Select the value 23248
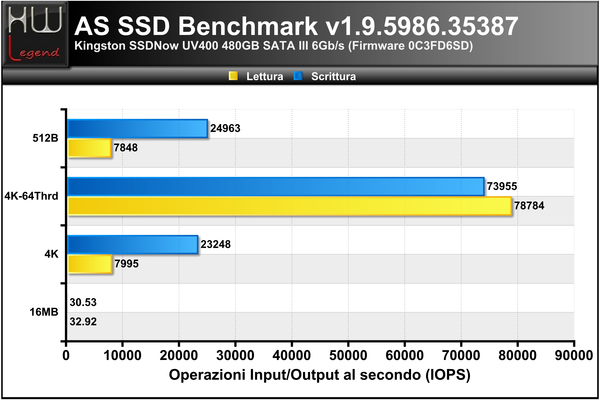The width and height of the screenshot is (600, 400). click(x=215, y=244)
